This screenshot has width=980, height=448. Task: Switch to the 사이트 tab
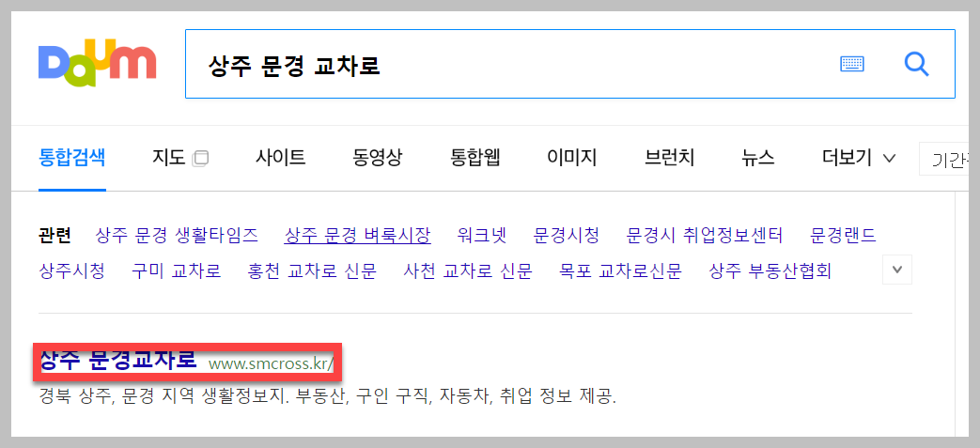[280, 158]
